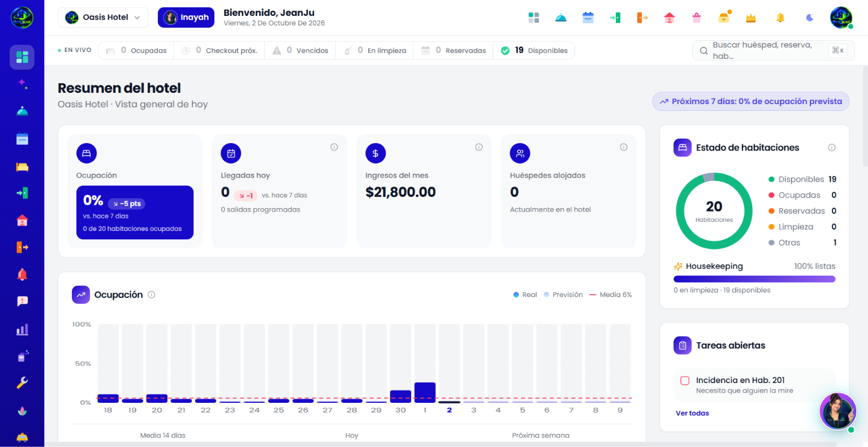Click the service bell icon in top toolbar
Screen dimensions: 868x447
[561, 18]
